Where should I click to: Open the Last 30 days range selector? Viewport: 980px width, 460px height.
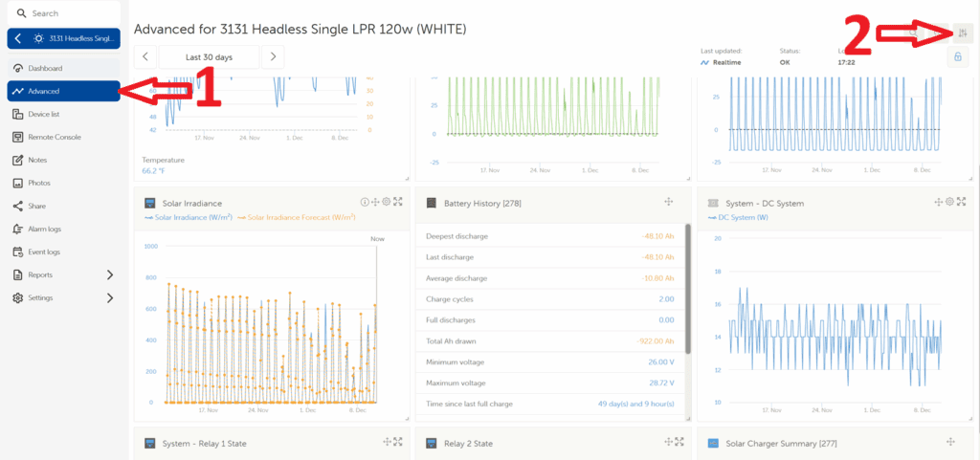209,57
